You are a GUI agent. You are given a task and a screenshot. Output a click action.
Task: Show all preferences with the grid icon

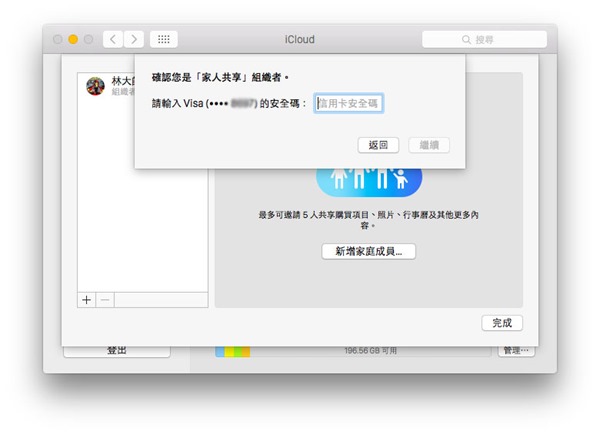(164, 39)
